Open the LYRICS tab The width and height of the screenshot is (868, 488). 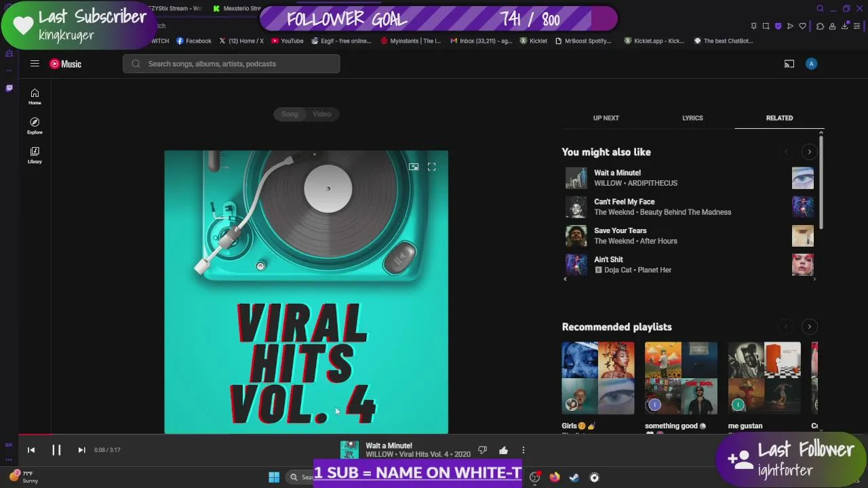pos(692,118)
